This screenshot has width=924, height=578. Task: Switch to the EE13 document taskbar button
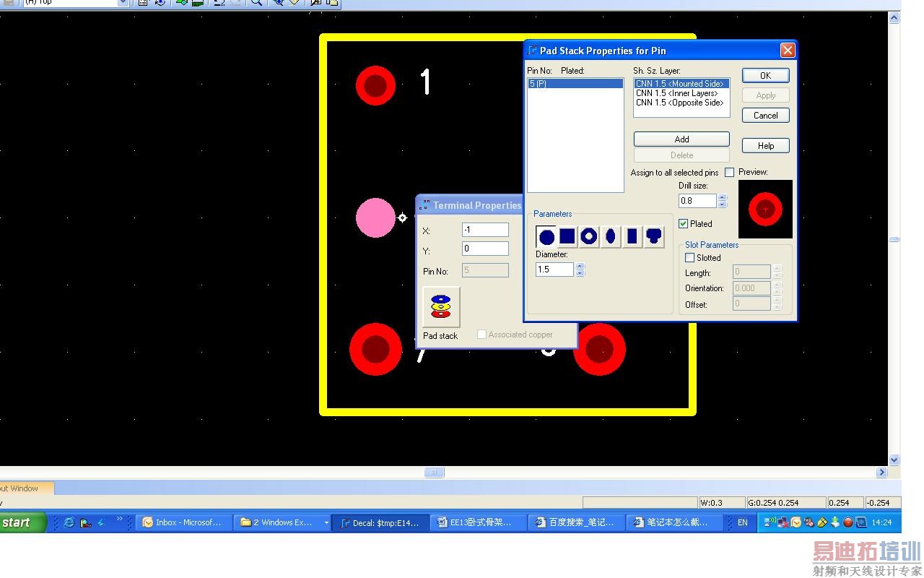click(479, 522)
